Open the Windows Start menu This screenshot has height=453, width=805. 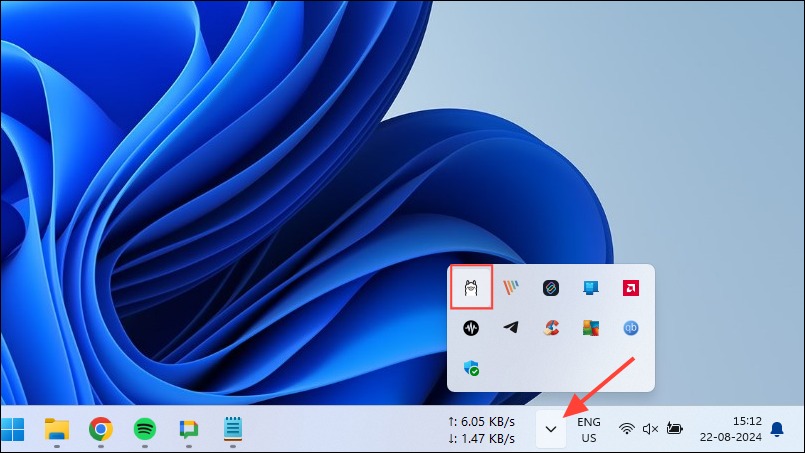[x=12, y=429]
